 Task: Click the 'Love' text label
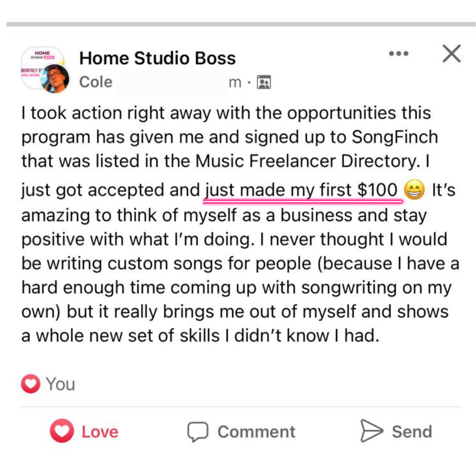coord(100,431)
